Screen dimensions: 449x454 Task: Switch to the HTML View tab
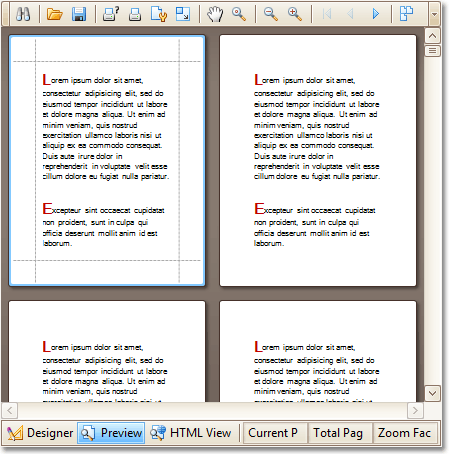190,433
